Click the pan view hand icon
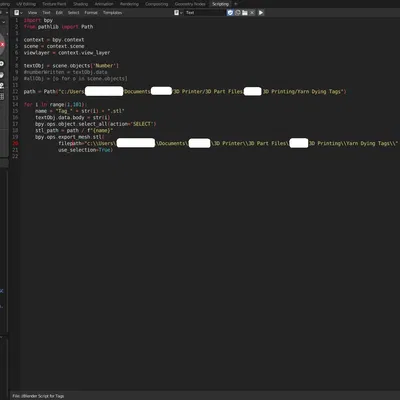The height and width of the screenshot is (400, 400). 2,75
